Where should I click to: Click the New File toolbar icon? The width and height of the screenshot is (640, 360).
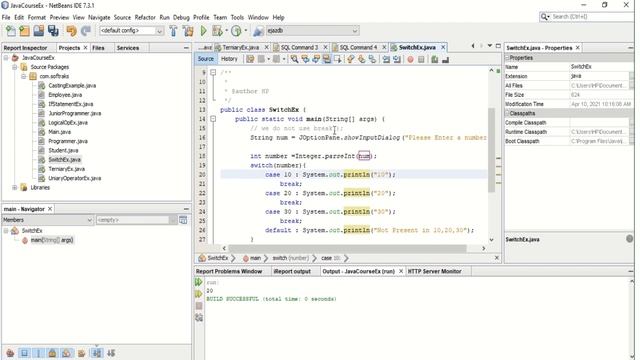coord(11,31)
